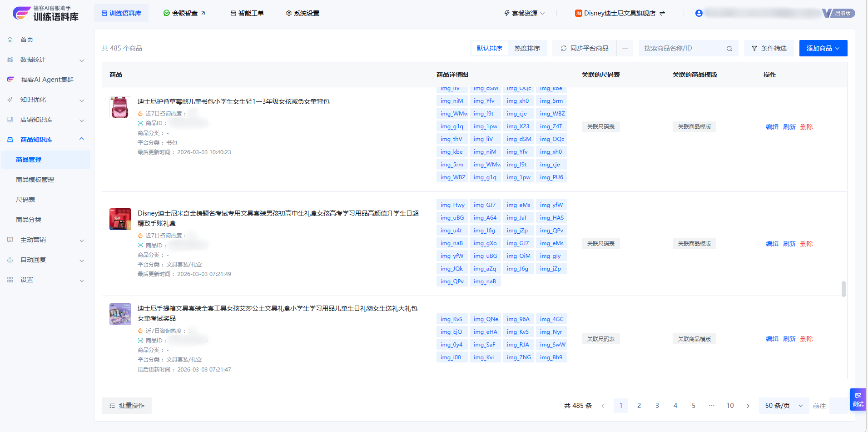Click the 设置 grid icon in the sidebar

point(10,280)
